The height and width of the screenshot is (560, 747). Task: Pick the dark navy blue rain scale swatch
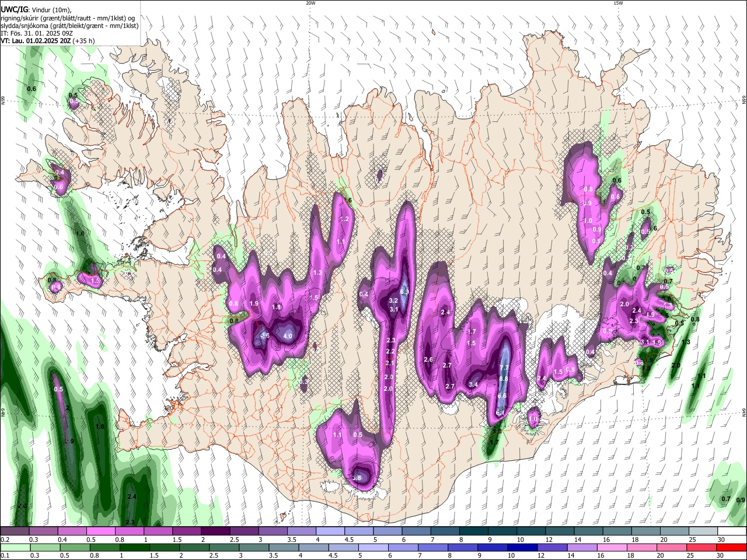[522, 547]
